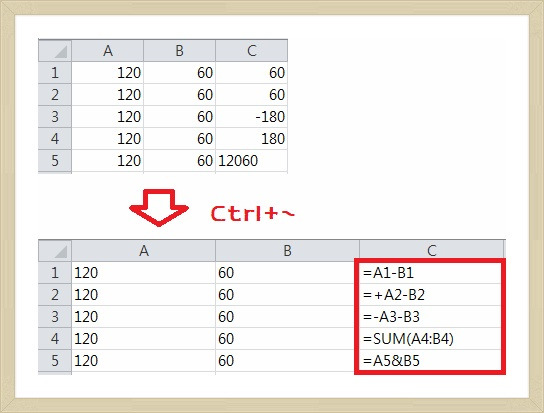This screenshot has height=413, width=544.
Task: Click formula cell =A5&B5
Action: tap(430, 360)
